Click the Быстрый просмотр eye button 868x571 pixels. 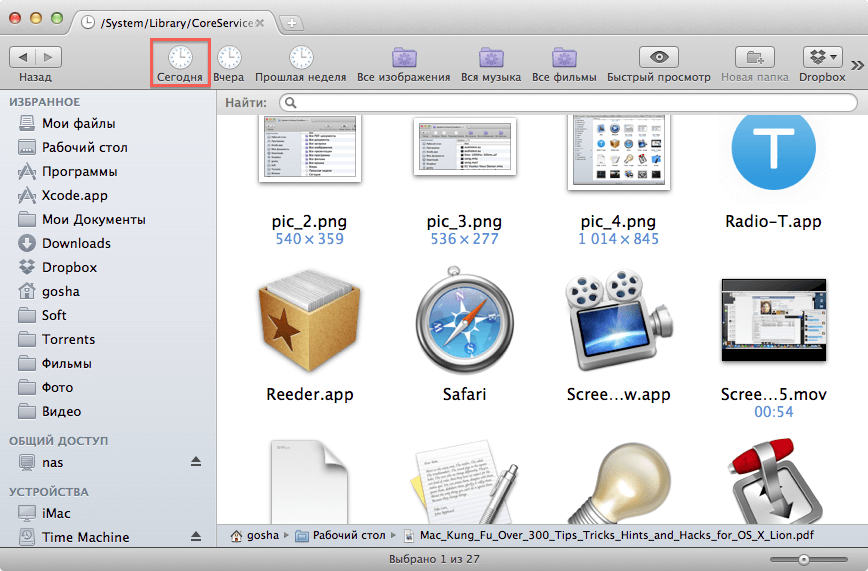tap(659, 57)
